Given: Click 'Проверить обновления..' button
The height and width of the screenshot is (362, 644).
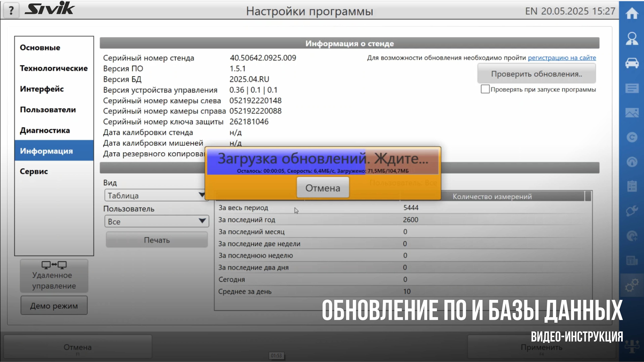Looking at the screenshot, I should point(537,74).
